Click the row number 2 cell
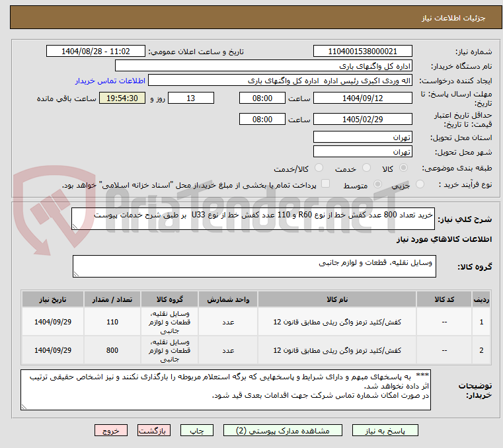This screenshot has height=448, width=503. 481,350
